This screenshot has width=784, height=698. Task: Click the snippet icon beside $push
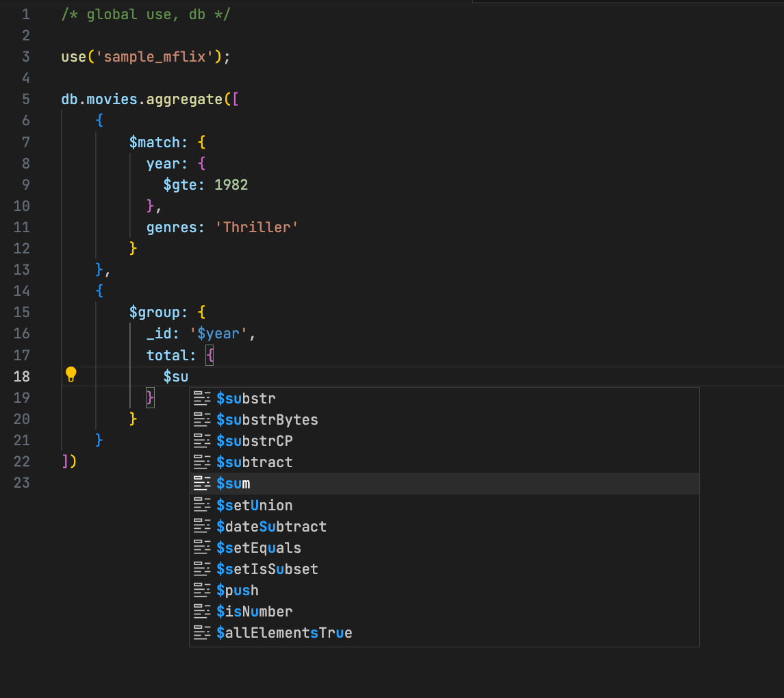pos(202,590)
